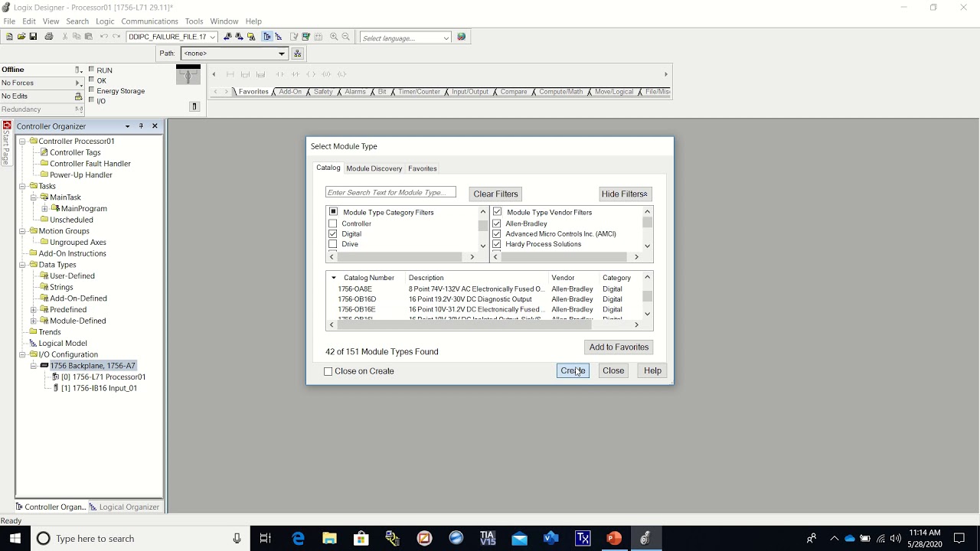Screen dimensions: 980x551
Task: Toggle the Controller Organizer toolbar icon
Action: click(267, 37)
